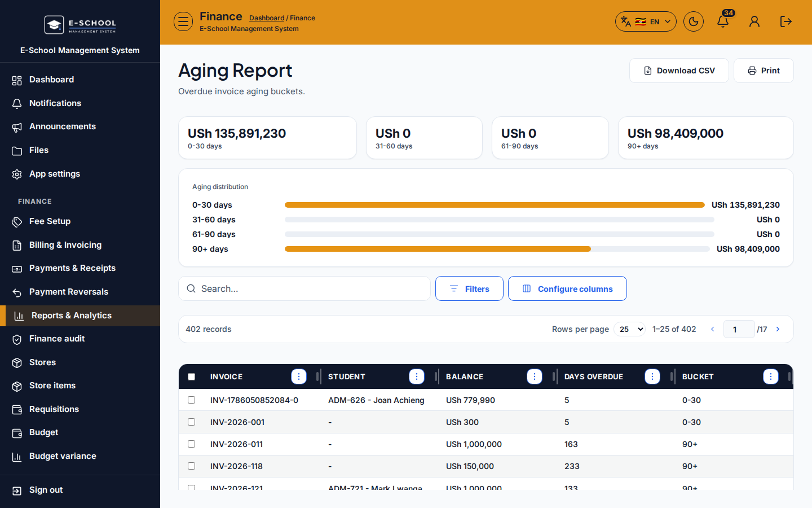This screenshot has width=812, height=508.
Task: Open rows per page dropdown showing 25
Action: (x=629, y=329)
